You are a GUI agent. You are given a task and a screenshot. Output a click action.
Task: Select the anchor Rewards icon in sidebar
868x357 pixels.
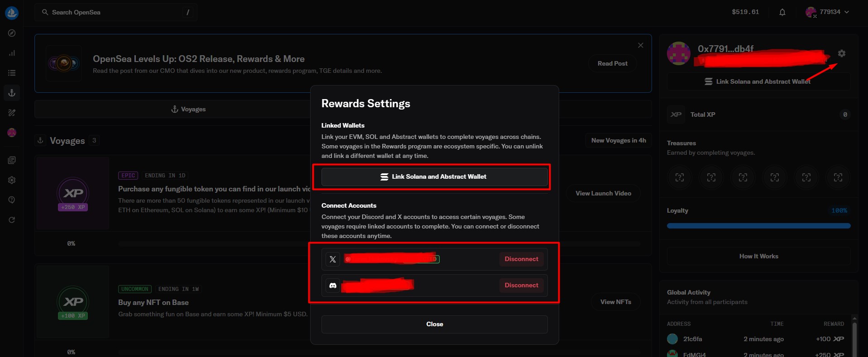tap(12, 93)
